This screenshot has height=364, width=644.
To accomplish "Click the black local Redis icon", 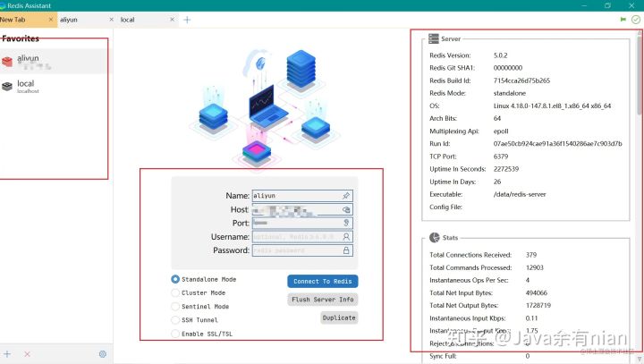I will pyautogui.click(x=7, y=86).
